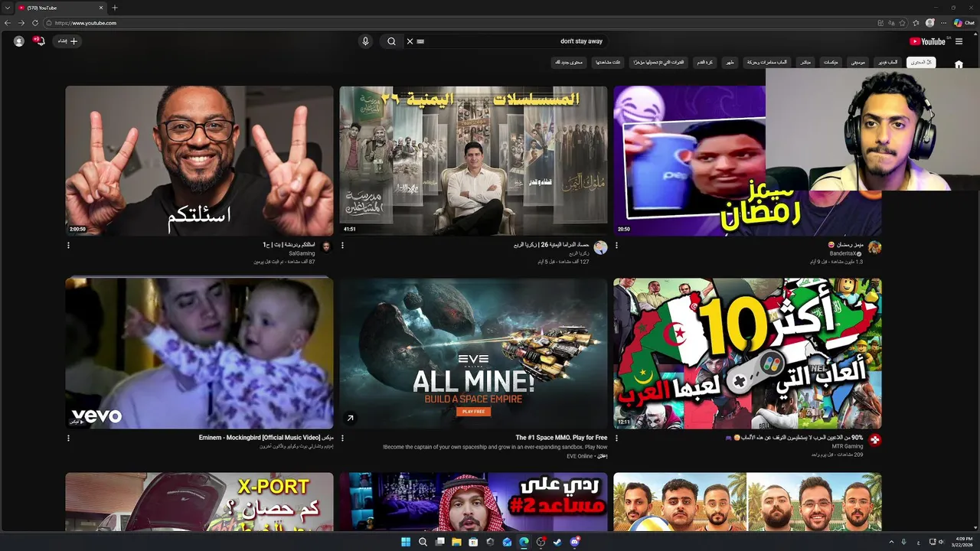Open Windows taskbar Search
This screenshot has height=551, width=980.
pyautogui.click(x=423, y=542)
